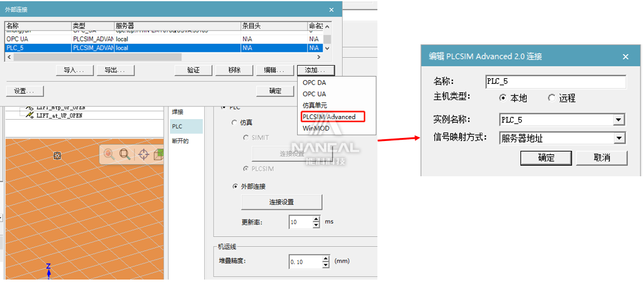Select the OPC UA connection row
The width and height of the screenshot is (644, 282).
(164, 39)
